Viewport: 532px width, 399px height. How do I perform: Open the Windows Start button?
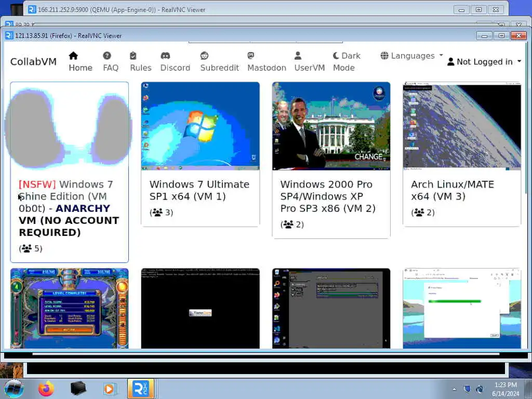coord(14,389)
